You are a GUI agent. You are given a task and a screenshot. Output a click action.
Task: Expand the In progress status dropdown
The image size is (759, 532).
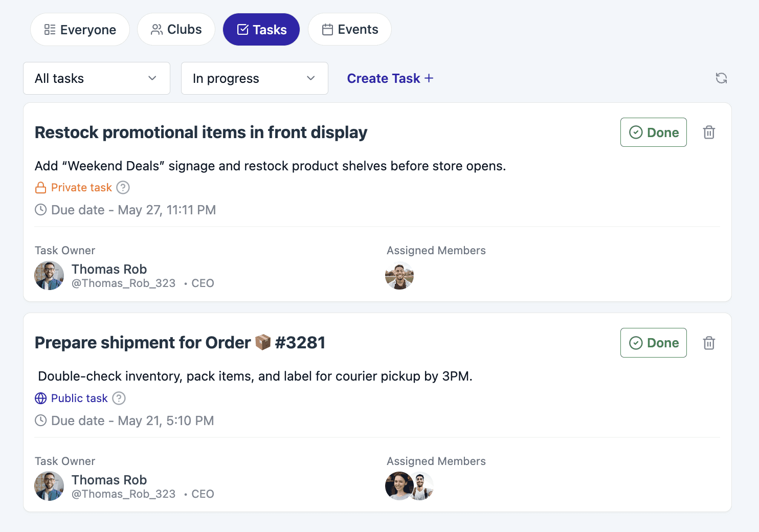255,78
